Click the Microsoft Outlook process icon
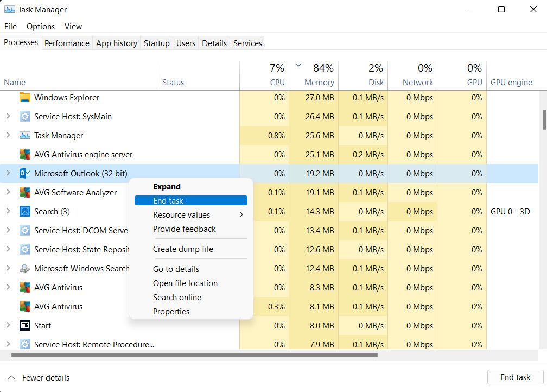Image resolution: width=547 pixels, height=392 pixels. click(24, 173)
